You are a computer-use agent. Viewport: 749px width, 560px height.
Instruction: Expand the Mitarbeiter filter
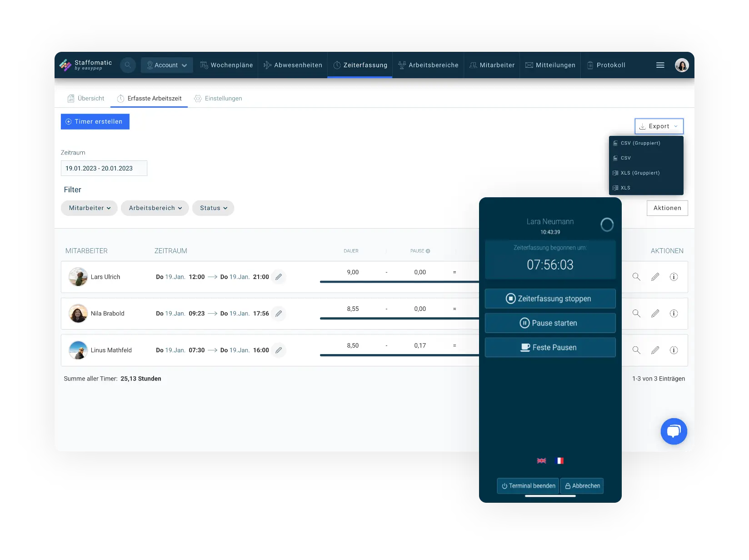(x=89, y=208)
